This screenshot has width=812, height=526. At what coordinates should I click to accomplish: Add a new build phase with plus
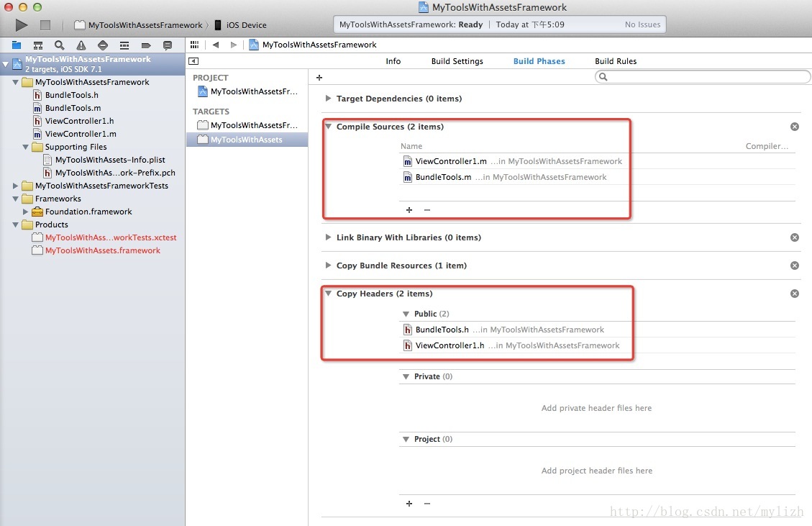click(319, 77)
